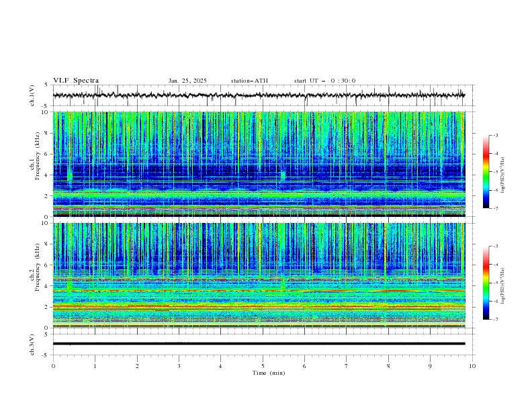The image size is (532, 411).
Task: Click the ch.2 "Frequency (kHz)" axis label
Action: [37, 267]
